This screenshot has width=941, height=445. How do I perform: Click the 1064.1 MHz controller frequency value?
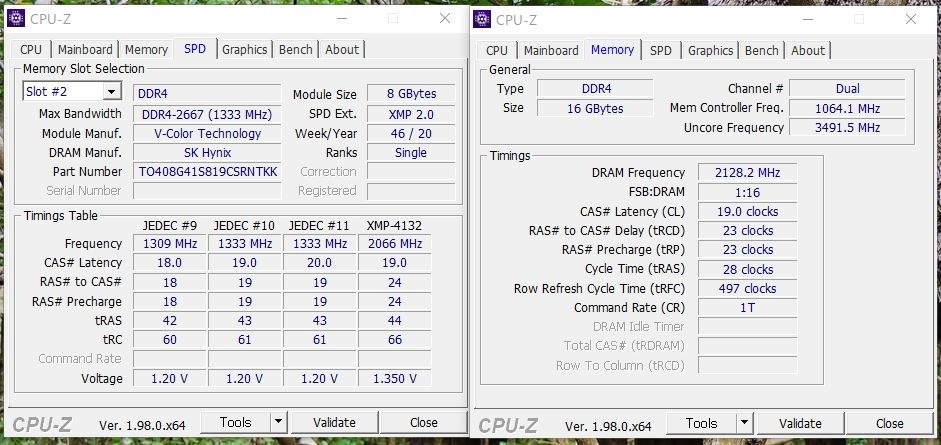coord(847,109)
